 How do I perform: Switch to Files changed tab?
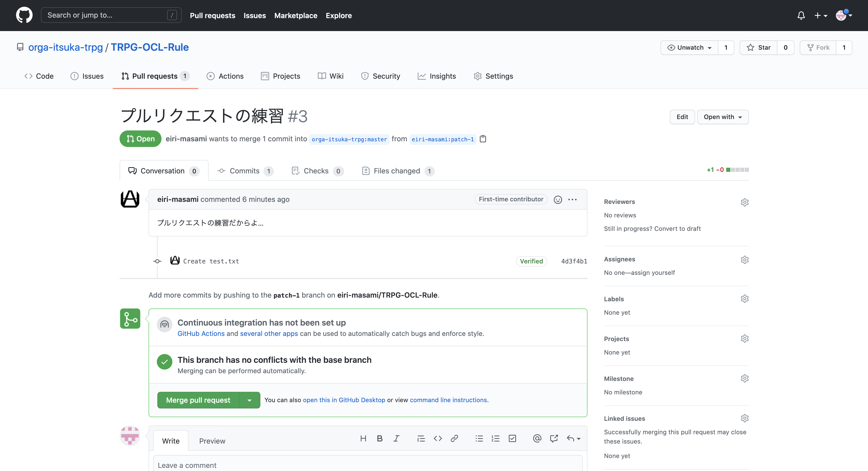coord(397,171)
